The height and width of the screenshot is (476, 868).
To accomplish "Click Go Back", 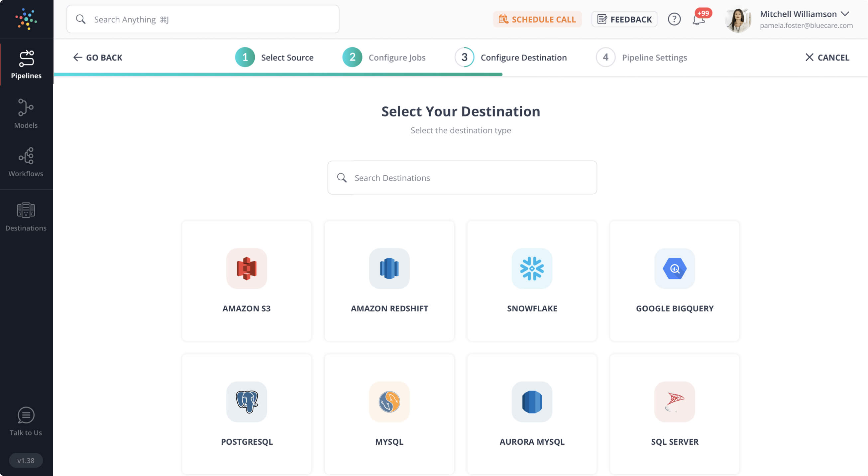I will tap(98, 57).
